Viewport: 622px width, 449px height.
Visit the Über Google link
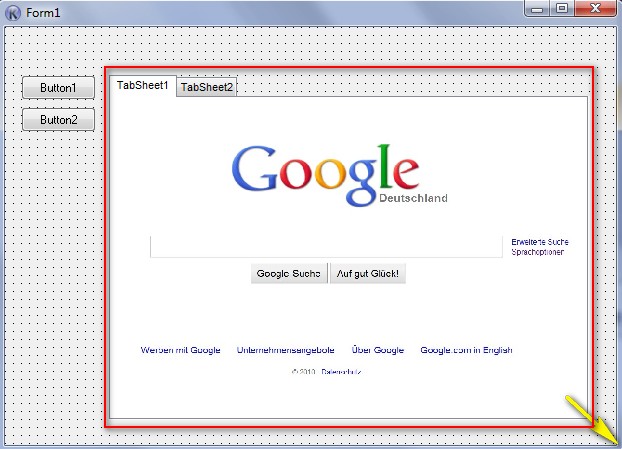tap(378, 350)
